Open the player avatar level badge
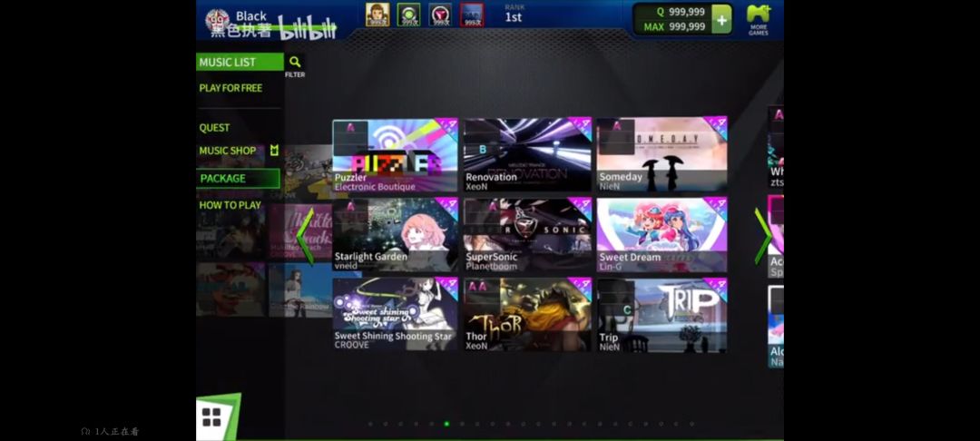This screenshot has height=441, width=980. click(x=217, y=21)
